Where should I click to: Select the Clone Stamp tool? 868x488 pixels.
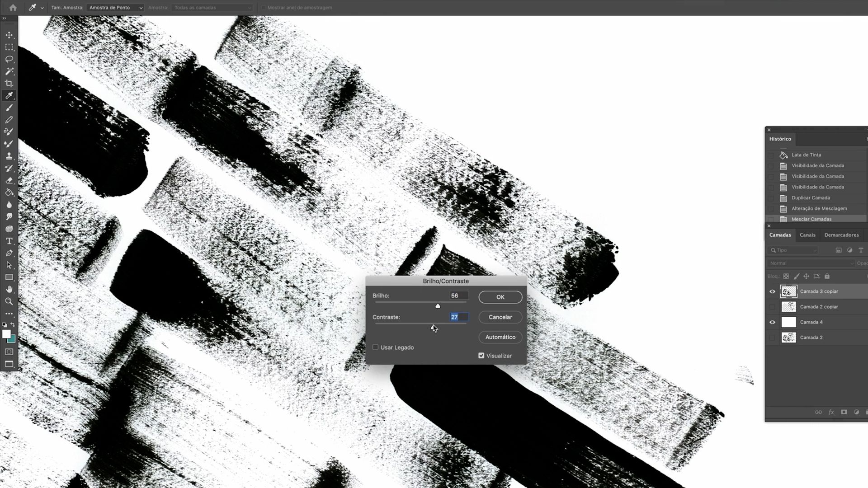point(9,156)
